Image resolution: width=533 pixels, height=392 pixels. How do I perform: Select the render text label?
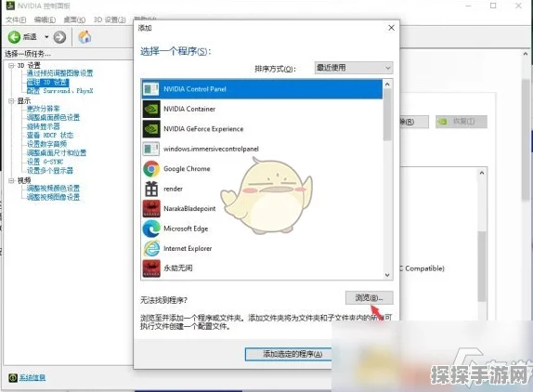coord(173,189)
